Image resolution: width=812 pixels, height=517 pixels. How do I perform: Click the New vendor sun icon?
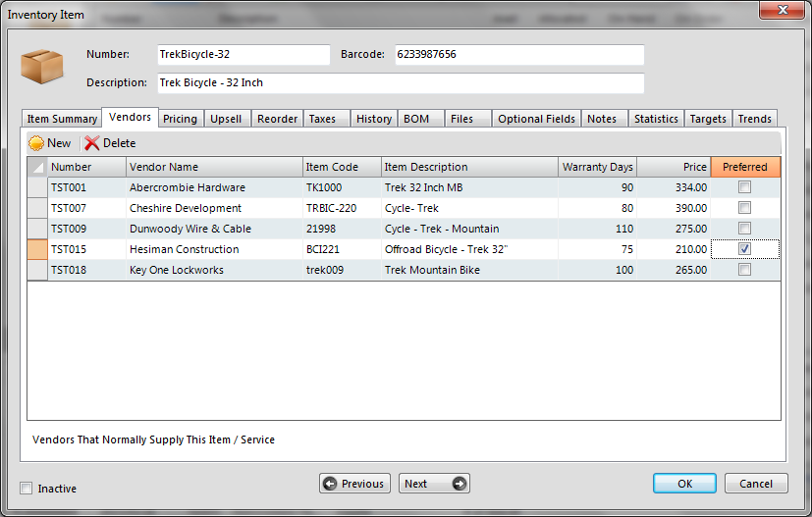tap(36, 143)
